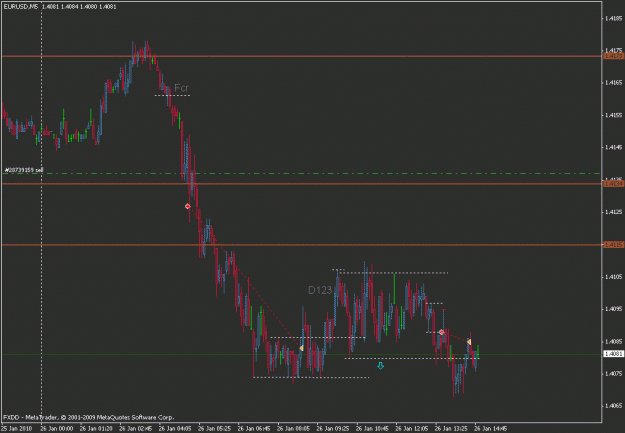Screen dimensions: 625x433
Task: Click the 26 Jan 04:05 time label
Action: 175,429
